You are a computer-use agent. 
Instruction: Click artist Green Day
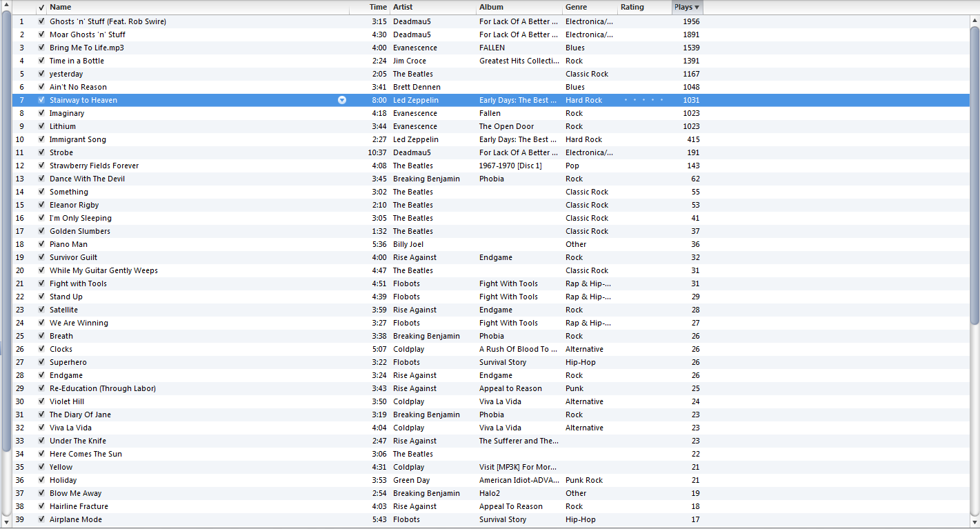411,480
